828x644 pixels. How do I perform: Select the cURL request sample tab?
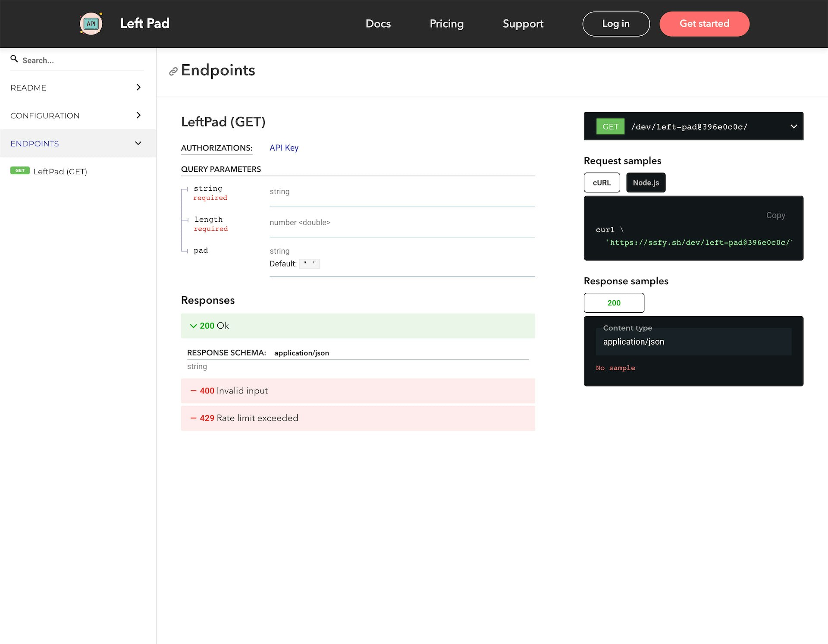pos(602,182)
